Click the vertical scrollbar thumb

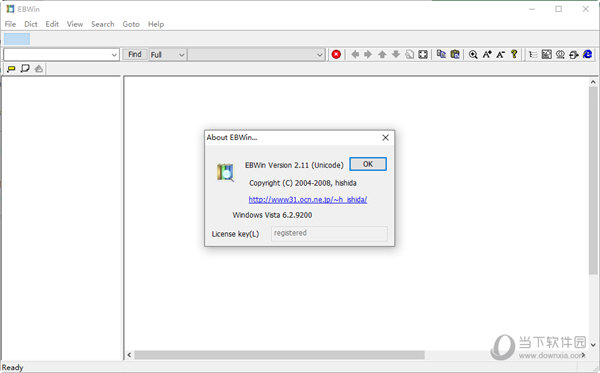click(593, 180)
